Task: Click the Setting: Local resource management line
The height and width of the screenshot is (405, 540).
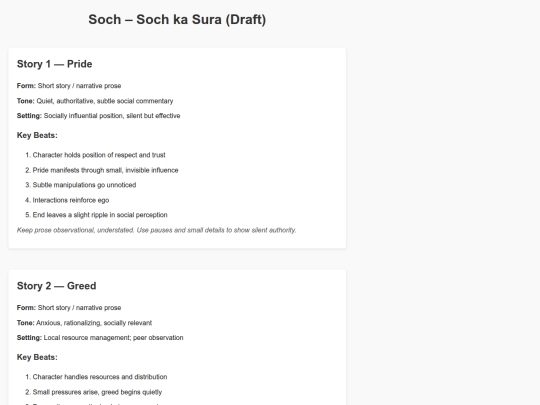Action: [x=100, y=338]
